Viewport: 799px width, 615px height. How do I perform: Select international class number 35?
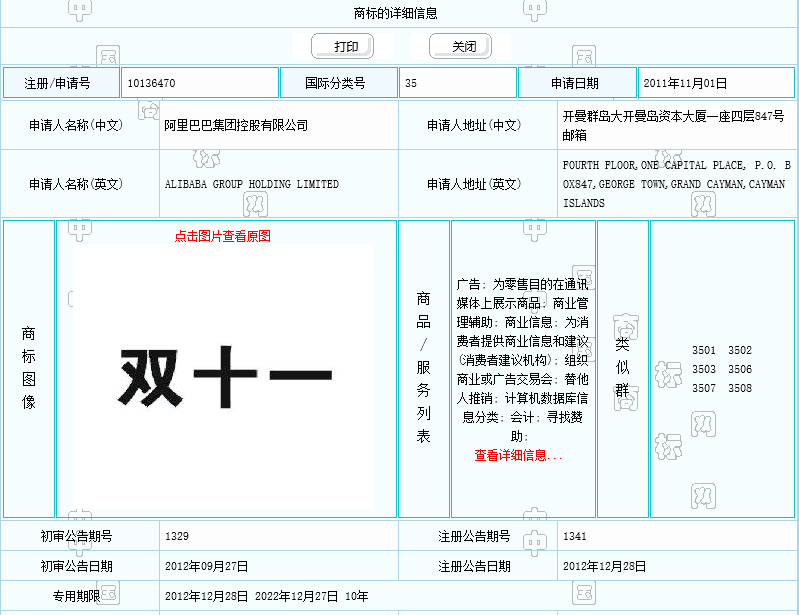[x=411, y=83]
